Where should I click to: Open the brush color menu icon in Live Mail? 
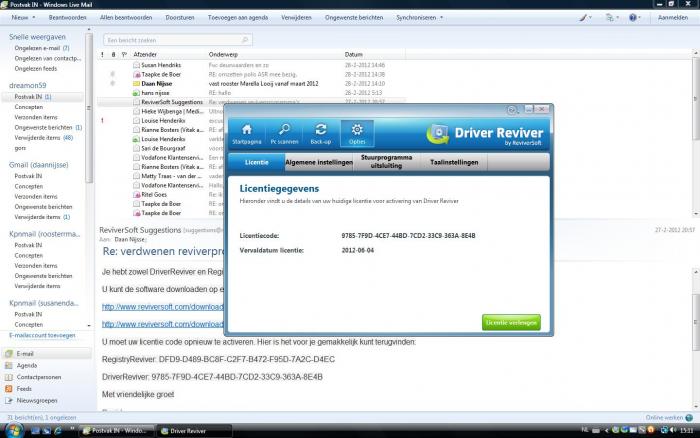pyautogui.click(x=584, y=18)
